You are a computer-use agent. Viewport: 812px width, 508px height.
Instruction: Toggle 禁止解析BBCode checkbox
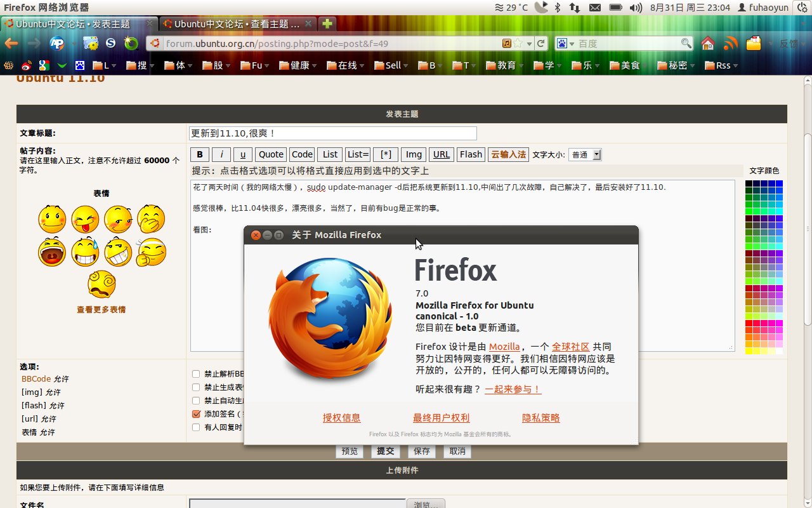196,374
